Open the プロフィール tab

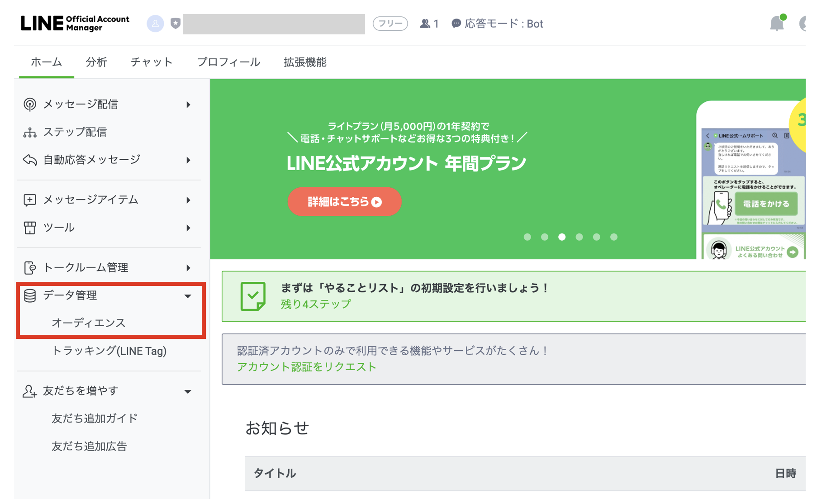(228, 62)
